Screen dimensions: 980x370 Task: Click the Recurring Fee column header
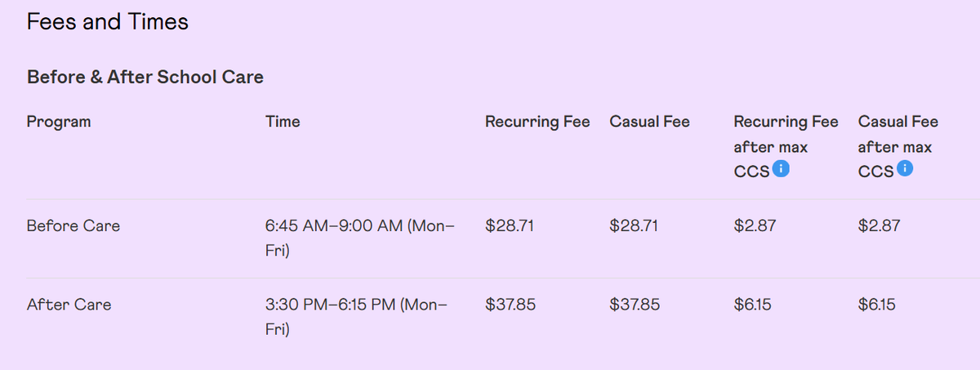tap(537, 122)
